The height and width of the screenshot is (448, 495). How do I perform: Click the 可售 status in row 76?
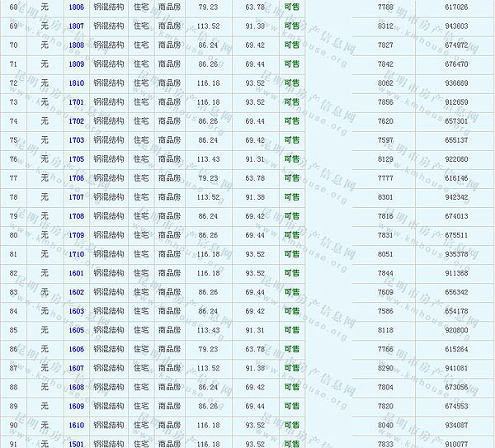tap(291, 159)
